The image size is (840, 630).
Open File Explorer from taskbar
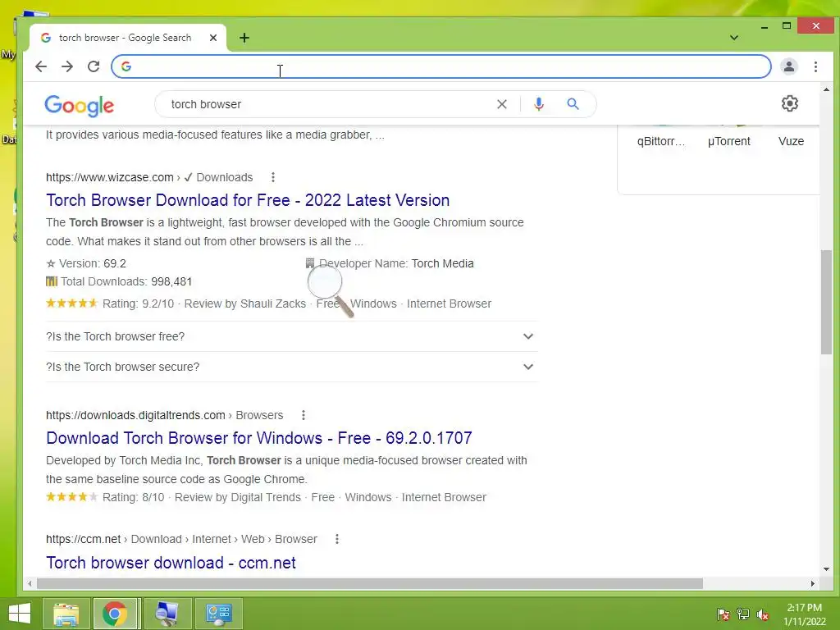66,614
